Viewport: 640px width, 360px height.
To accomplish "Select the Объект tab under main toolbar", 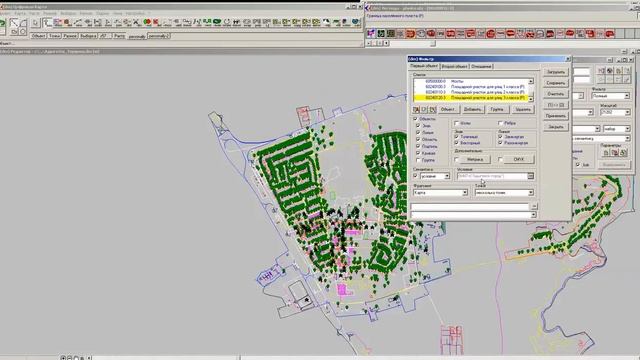I will click(38, 36).
